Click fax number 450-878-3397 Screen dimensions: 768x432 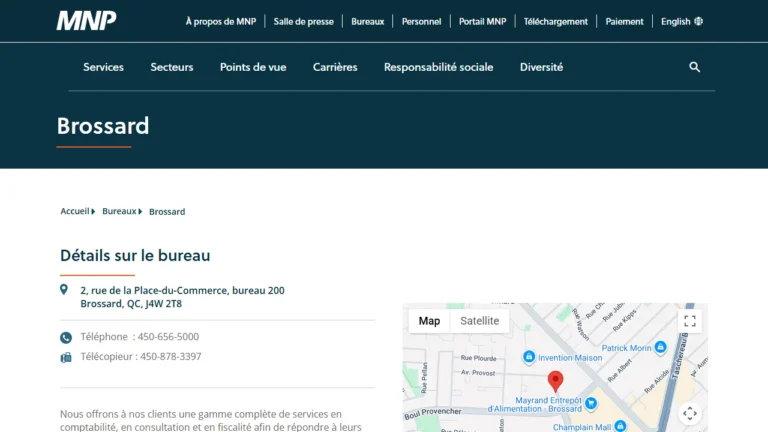pos(170,357)
